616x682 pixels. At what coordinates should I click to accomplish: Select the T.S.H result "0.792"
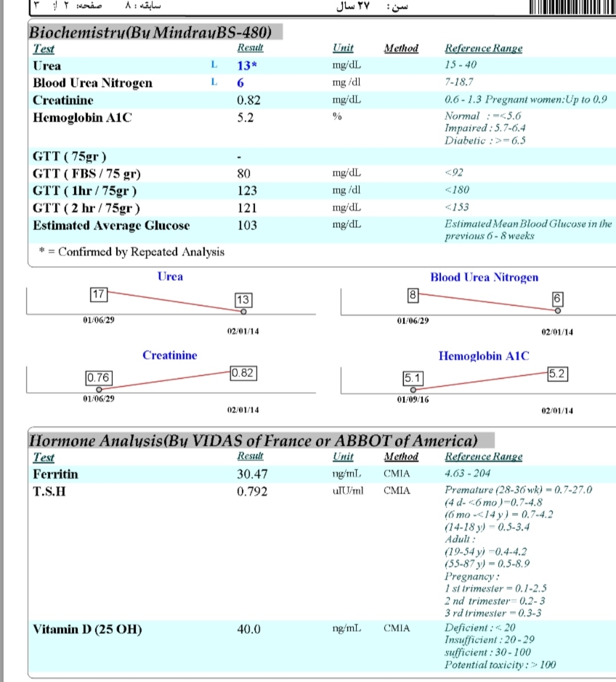point(252,491)
